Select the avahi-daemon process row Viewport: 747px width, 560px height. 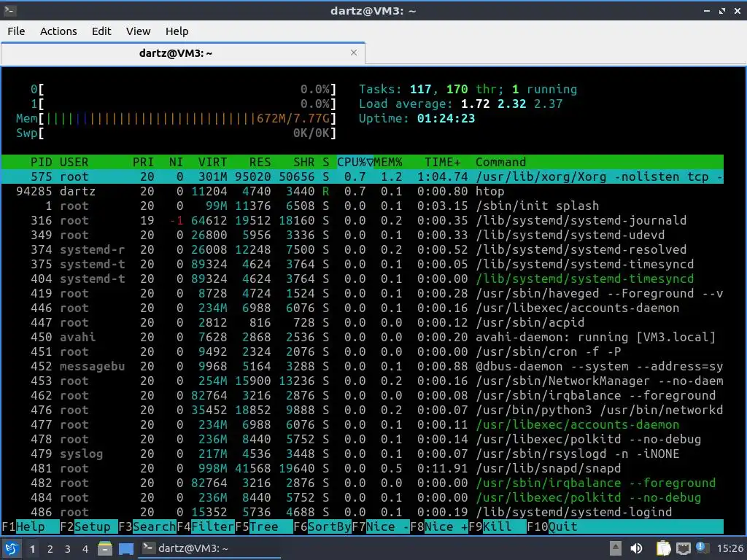pyautogui.click(x=362, y=337)
